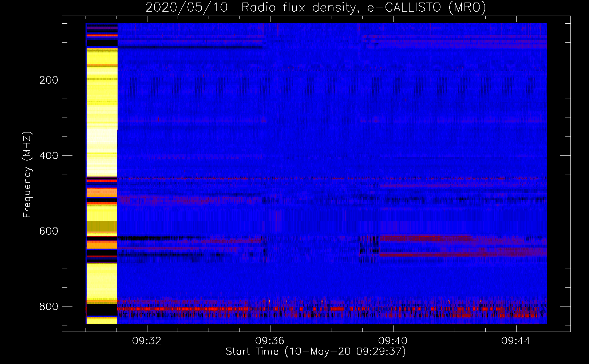
Task: Click the 600 frequency tick label
Action: [49, 231]
